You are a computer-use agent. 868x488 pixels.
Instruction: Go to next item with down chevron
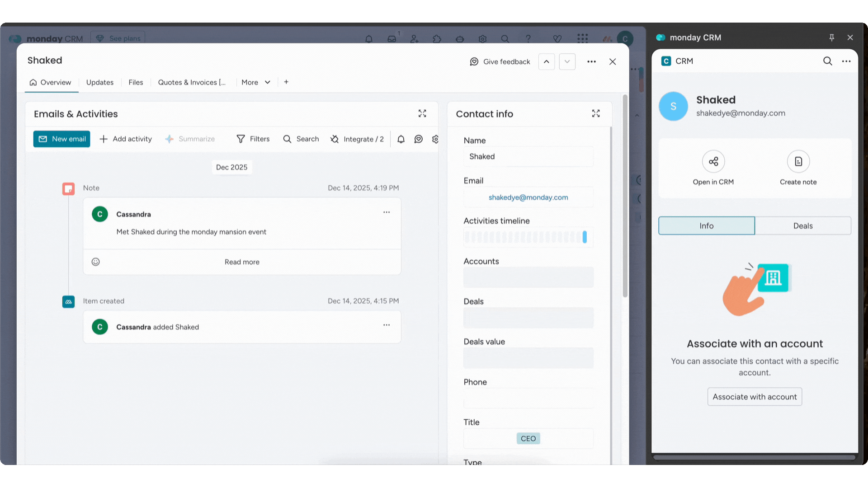coord(567,61)
